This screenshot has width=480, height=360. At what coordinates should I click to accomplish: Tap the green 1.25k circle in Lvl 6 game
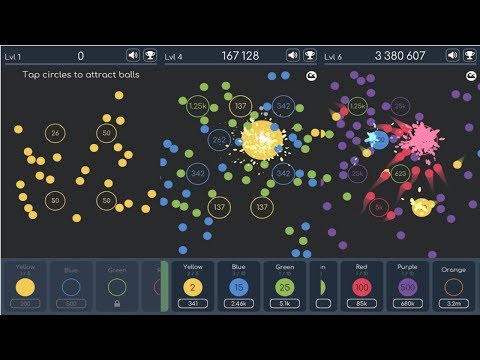357,106
